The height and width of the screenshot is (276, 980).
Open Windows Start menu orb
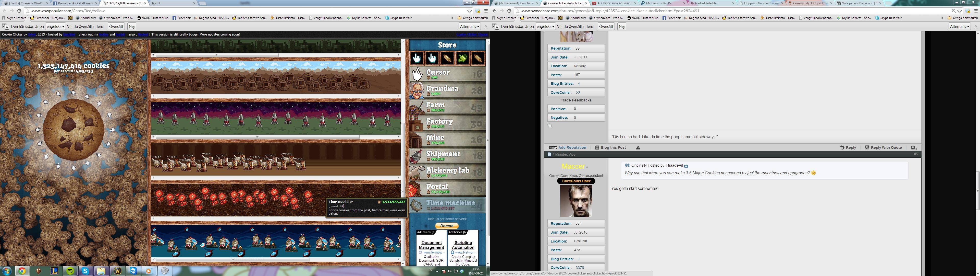point(7,271)
